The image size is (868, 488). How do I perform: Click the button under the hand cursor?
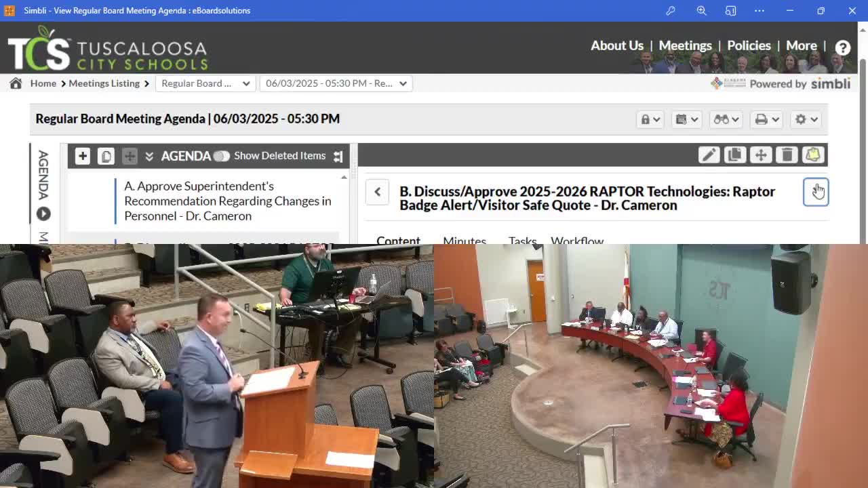click(x=816, y=192)
